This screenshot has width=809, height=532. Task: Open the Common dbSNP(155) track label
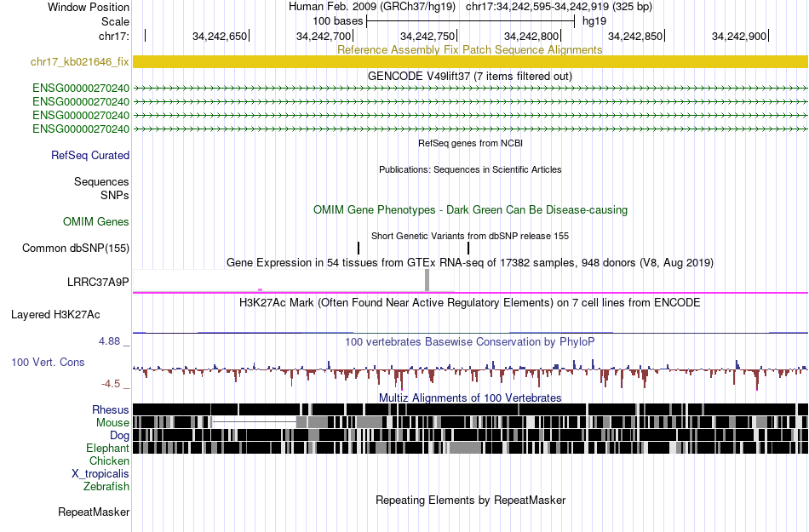[76, 248]
